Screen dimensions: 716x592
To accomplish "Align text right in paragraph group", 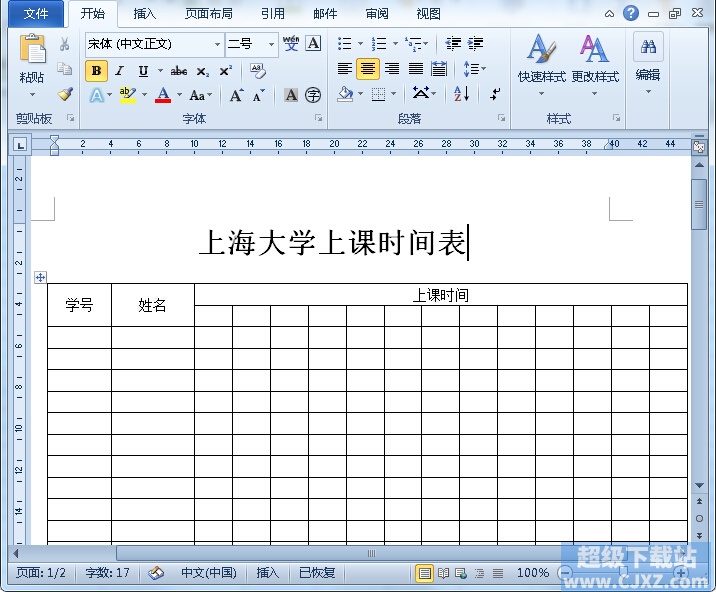I will [392, 69].
